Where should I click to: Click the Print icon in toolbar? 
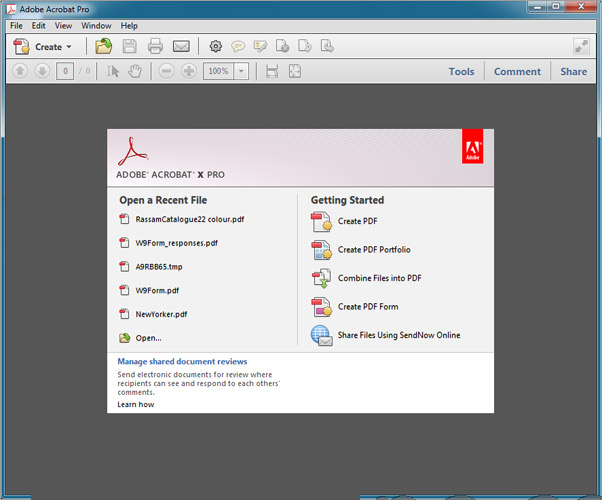click(x=155, y=46)
